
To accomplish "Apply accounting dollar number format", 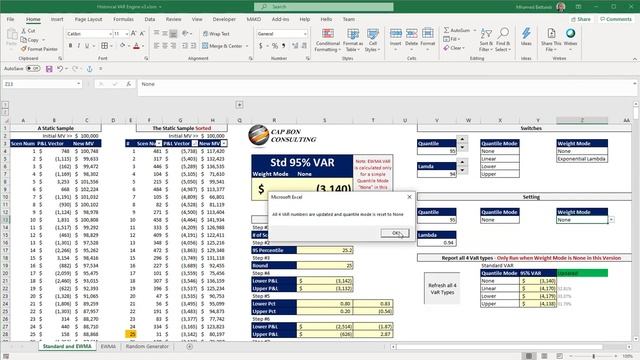I will click(x=261, y=46).
